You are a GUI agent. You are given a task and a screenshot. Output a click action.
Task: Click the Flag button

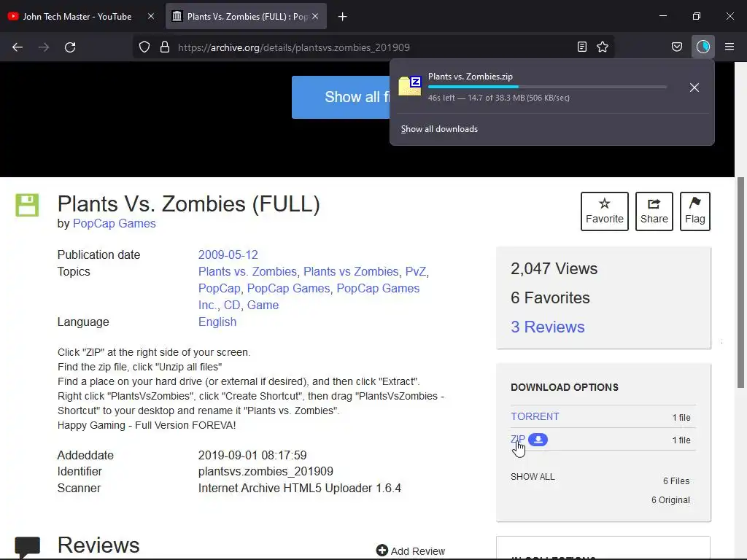tap(695, 211)
